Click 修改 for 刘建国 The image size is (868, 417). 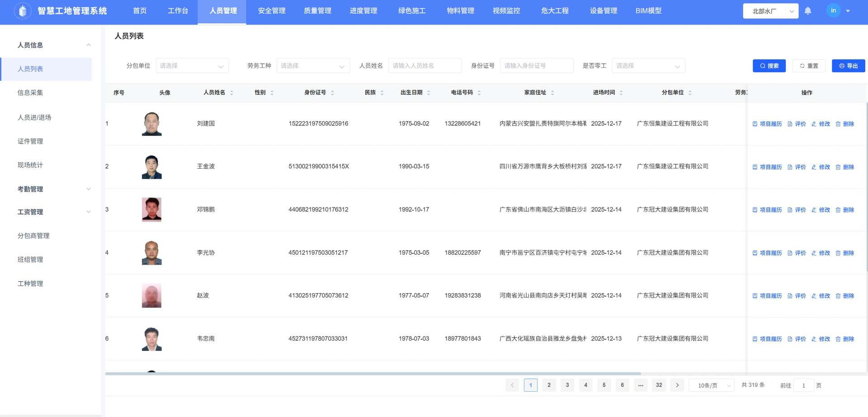[x=821, y=124]
